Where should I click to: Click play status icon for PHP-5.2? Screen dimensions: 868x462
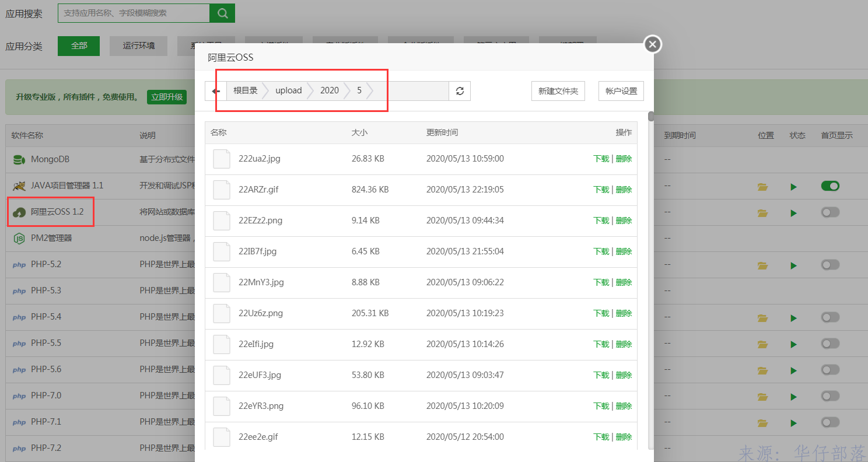click(793, 265)
